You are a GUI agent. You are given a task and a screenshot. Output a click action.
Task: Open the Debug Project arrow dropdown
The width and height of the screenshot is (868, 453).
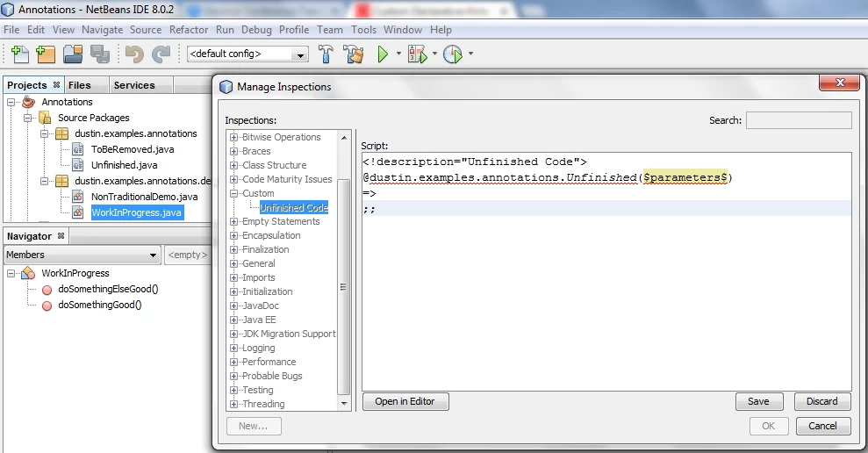click(434, 54)
